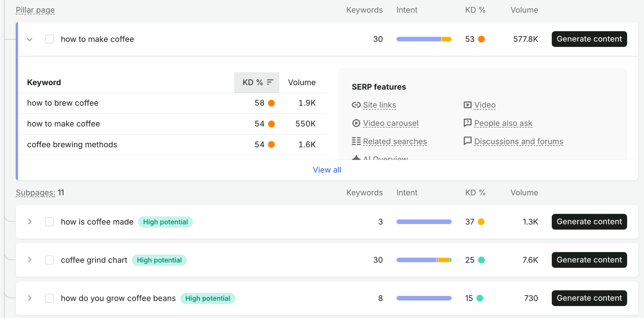
Task: Select the 'how to make coffee' pillar checkbox
Action: pyautogui.click(x=49, y=39)
